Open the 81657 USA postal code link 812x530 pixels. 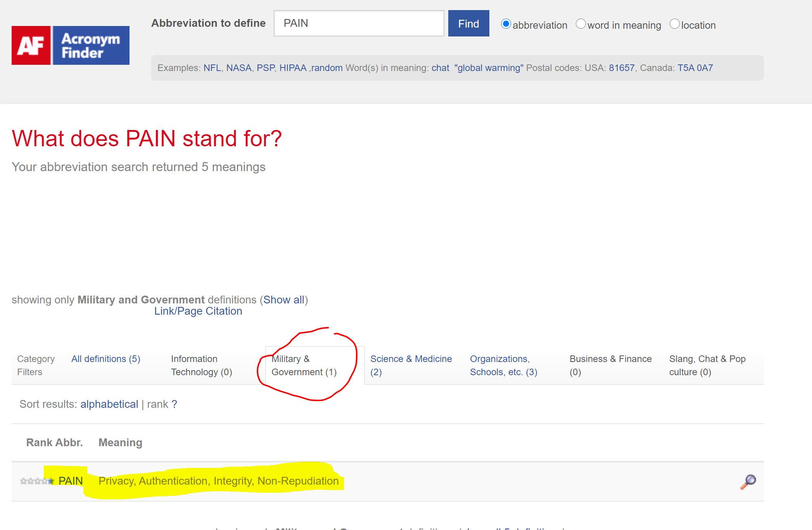click(622, 68)
